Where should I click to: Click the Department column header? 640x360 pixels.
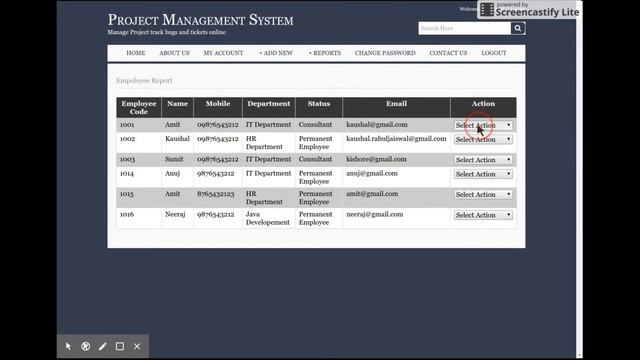click(x=269, y=108)
